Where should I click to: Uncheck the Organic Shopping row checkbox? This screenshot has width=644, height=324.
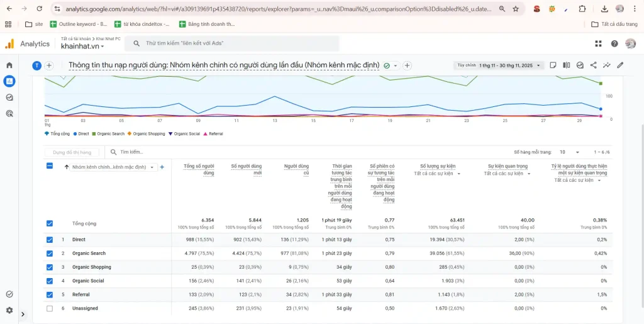pos(50,267)
